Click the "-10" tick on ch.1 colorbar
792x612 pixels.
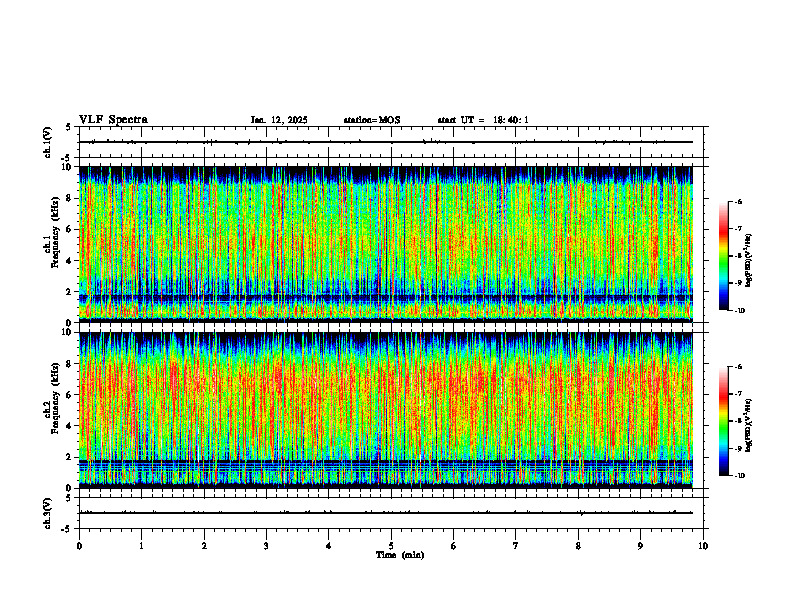click(x=739, y=311)
